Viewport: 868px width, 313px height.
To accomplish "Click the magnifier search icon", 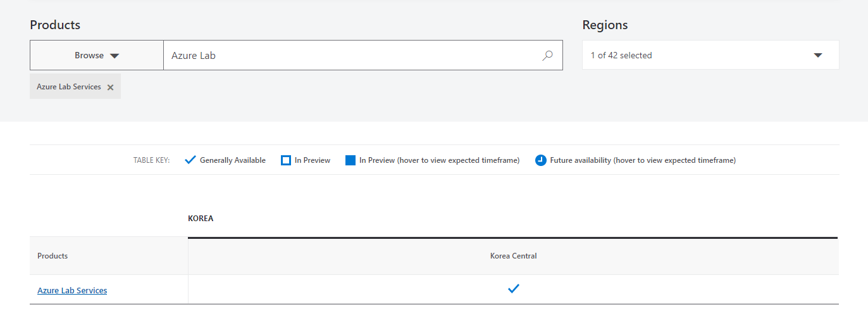I will 547,56.
